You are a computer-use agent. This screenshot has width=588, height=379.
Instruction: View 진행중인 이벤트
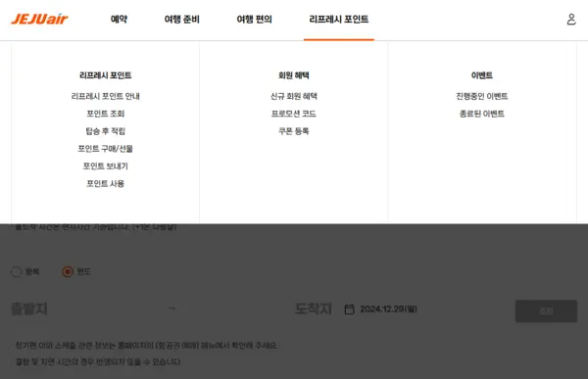[482, 96]
